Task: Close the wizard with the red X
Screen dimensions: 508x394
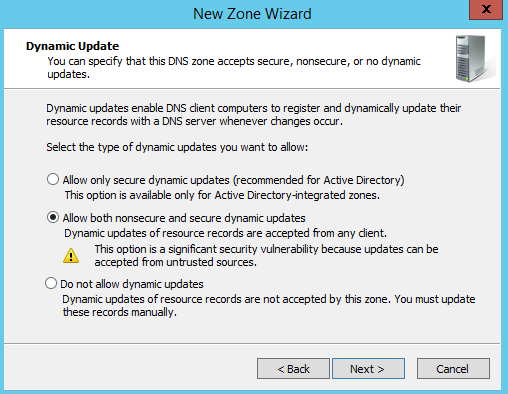Action: click(486, 10)
